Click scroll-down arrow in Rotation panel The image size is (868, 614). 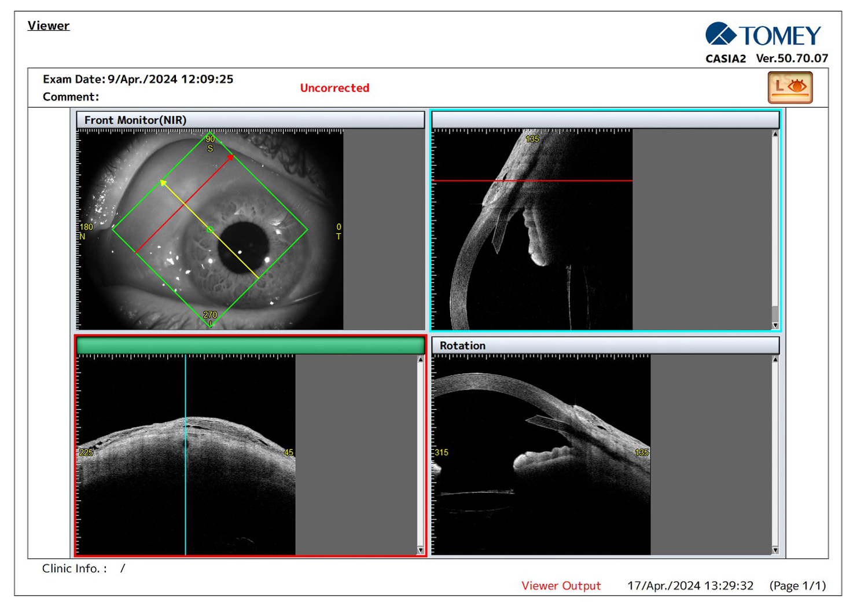click(x=775, y=550)
